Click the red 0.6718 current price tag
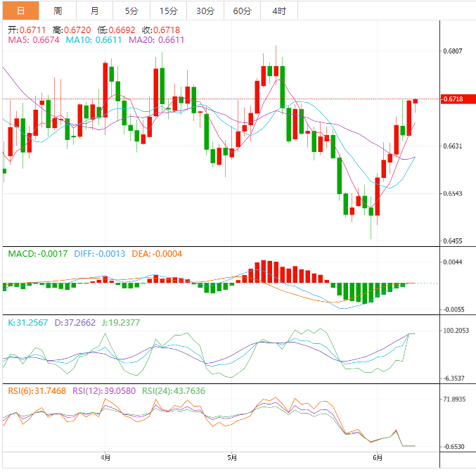Screen dimensions: 476x472 453,99
